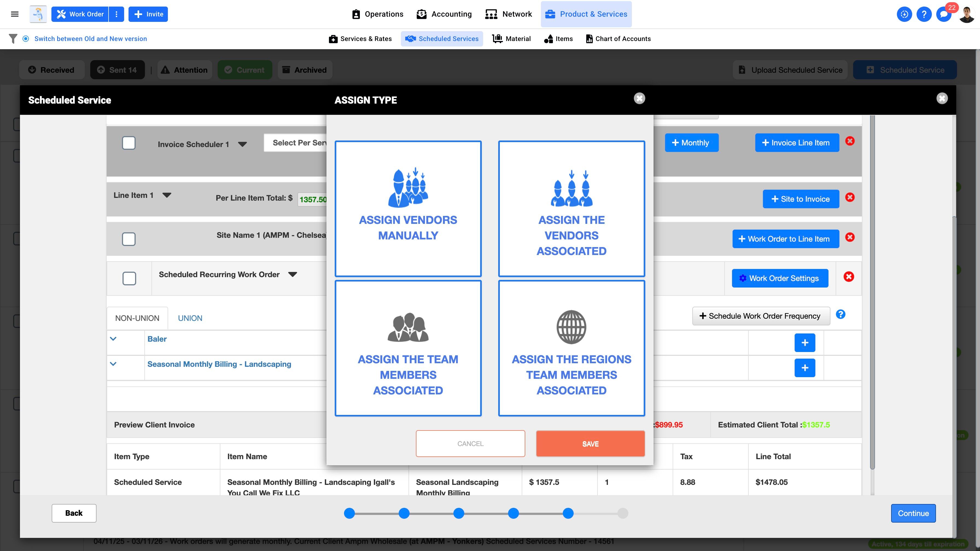Pick the team members associated icon
980x551 pixels.
[408, 327]
